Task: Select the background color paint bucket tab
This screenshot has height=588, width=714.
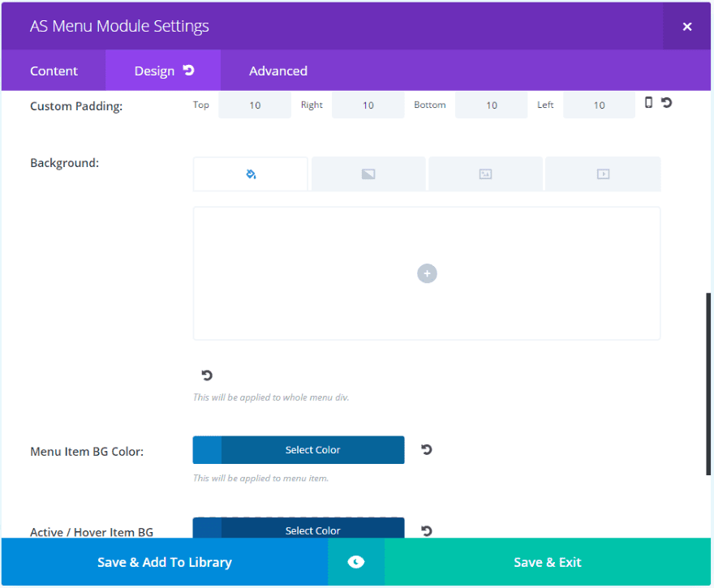Action: tap(251, 174)
